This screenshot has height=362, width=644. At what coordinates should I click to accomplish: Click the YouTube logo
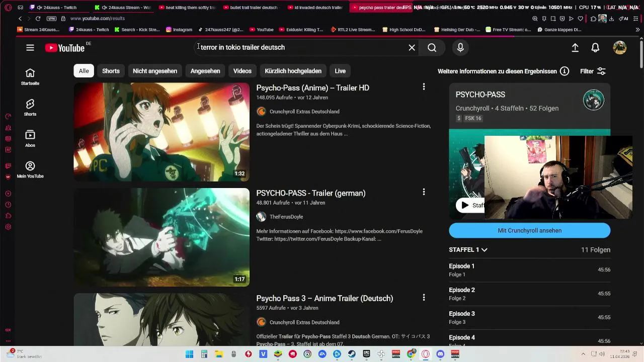click(64, 48)
